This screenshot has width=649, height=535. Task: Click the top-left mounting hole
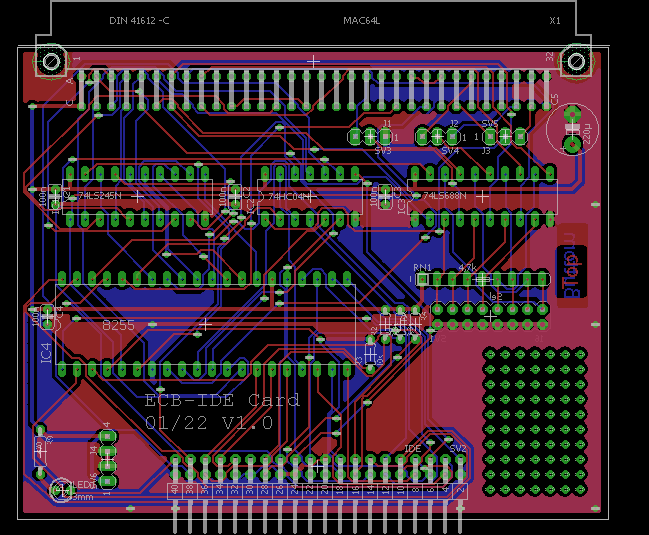[50, 62]
